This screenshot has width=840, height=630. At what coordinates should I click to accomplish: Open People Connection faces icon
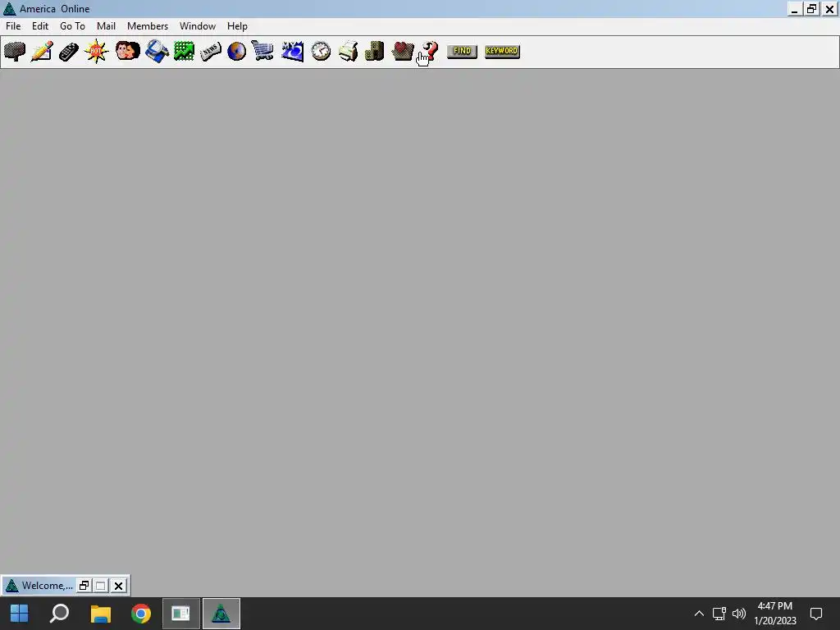(x=127, y=52)
